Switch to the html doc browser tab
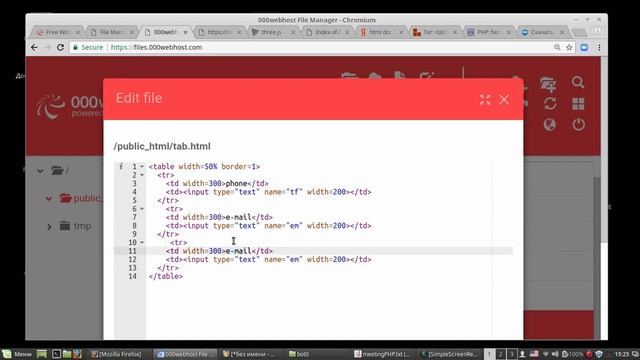This screenshot has height=360, width=640. [x=380, y=32]
